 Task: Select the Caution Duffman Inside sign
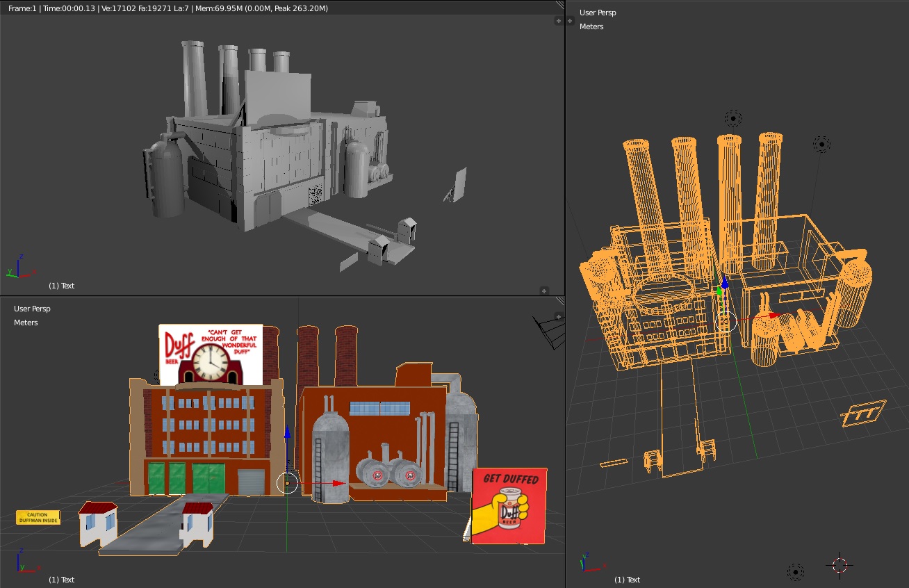[38, 518]
